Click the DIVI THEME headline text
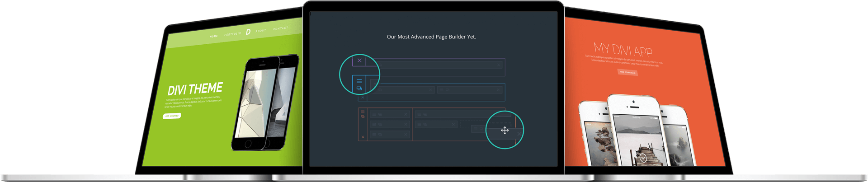Viewport: 868px width, 182px height. pos(195,89)
